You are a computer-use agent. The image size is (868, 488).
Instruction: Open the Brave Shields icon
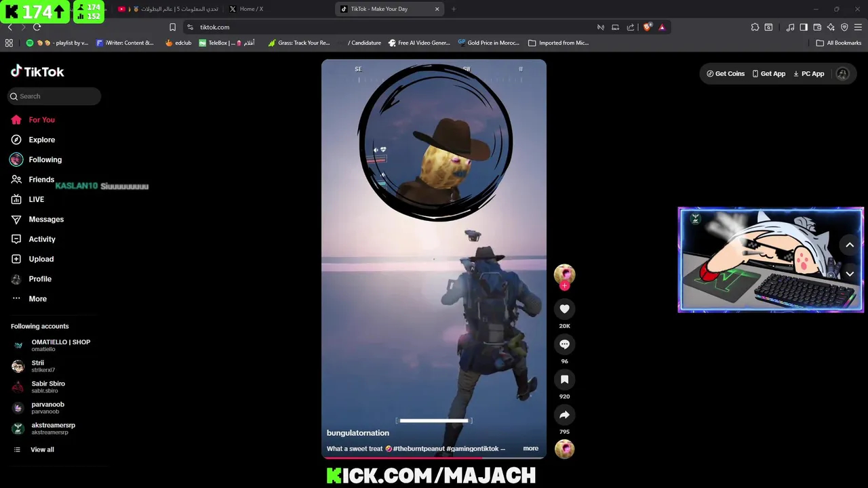[647, 27]
